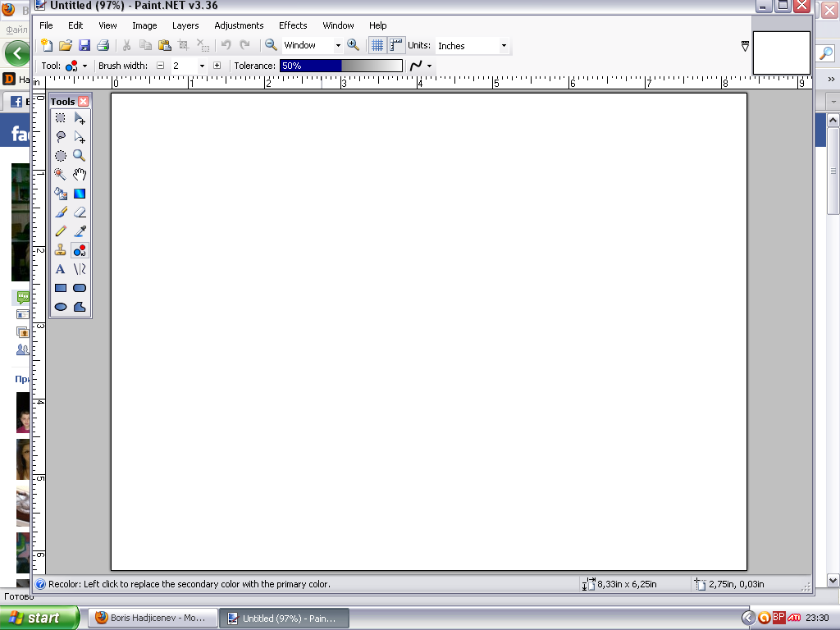Click the Save floppy disk icon
840x630 pixels.
coord(84,46)
